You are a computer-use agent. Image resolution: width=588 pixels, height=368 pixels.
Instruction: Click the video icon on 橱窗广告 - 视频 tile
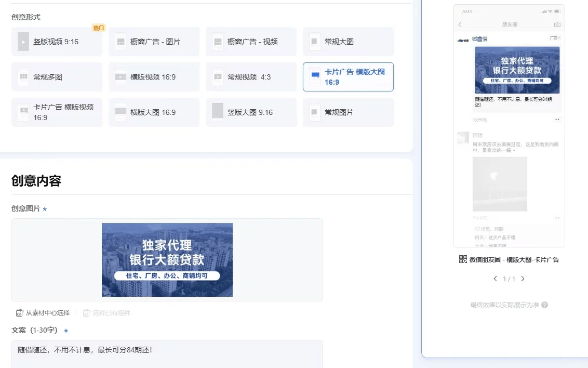pos(217,41)
